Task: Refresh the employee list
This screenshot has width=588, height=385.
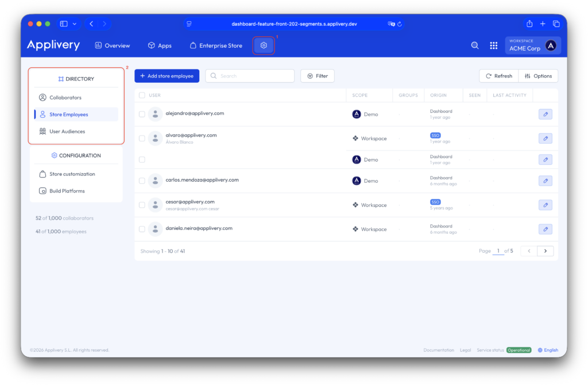Action: [498, 76]
